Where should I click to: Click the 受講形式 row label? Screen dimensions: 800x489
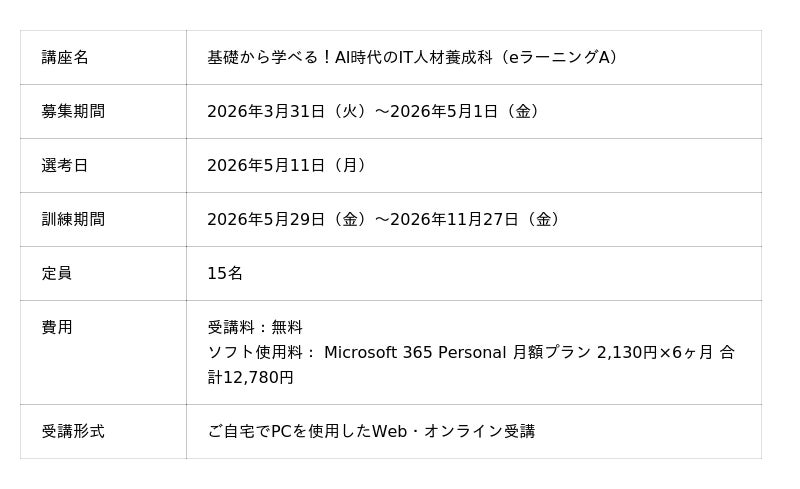click(x=73, y=431)
